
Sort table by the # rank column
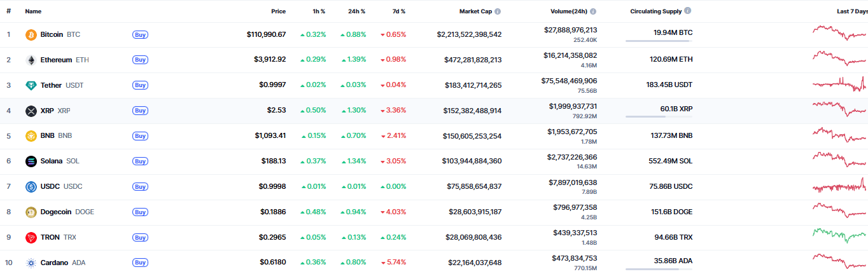pos(8,11)
